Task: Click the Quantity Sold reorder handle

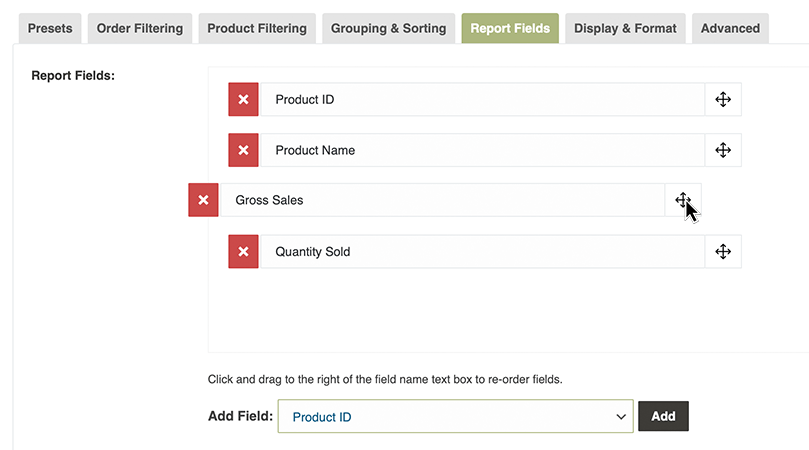Action: point(723,252)
